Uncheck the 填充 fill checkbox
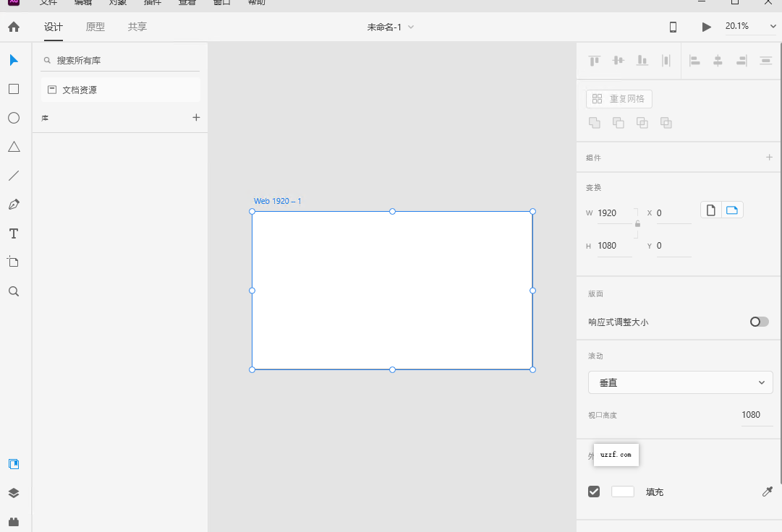 tap(593, 492)
